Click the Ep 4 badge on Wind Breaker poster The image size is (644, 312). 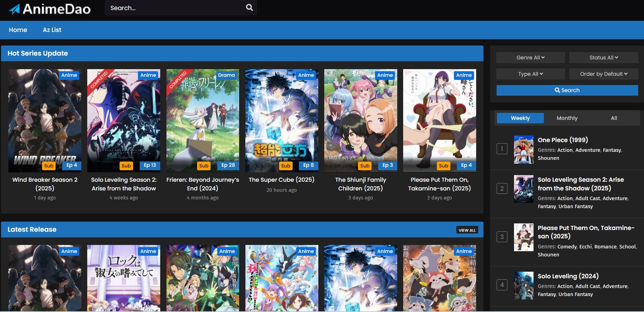(x=72, y=165)
